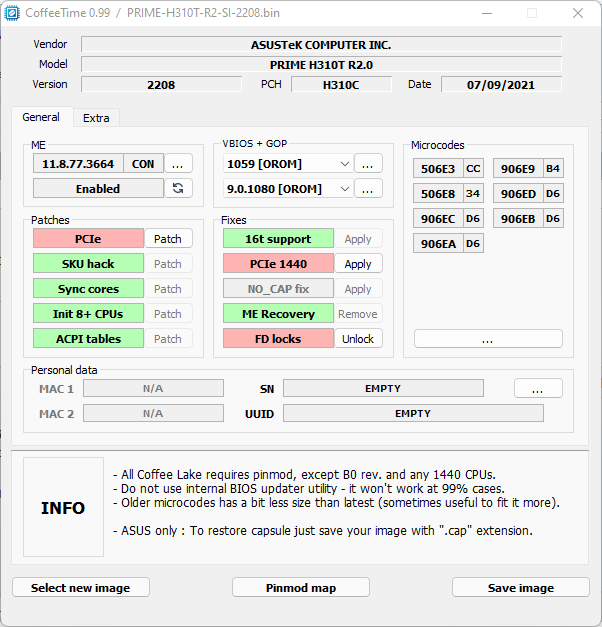The width and height of the screenshot is (602, 627).
Task: Apply the PCIe 1440 fix
Action: [358, 264]
